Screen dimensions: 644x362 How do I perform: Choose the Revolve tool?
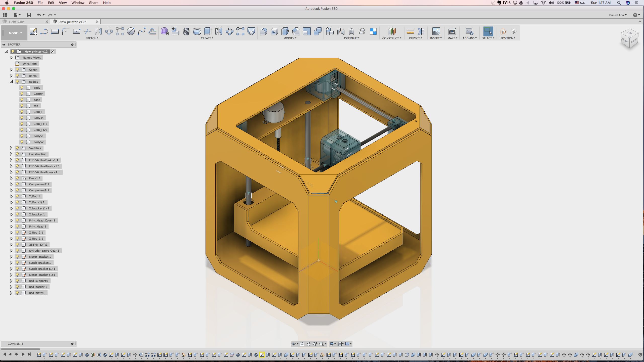coord(197,31)
